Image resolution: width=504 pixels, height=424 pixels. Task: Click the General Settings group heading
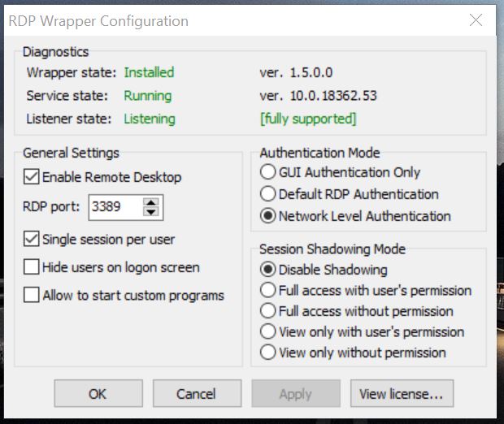(71, 153)
